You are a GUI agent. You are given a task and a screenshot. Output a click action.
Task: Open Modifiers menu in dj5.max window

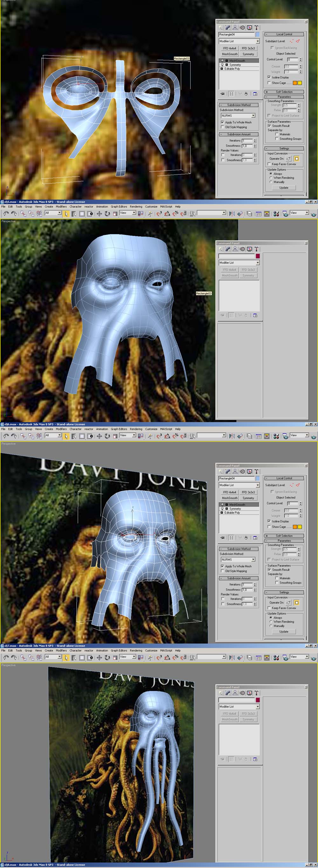61,207
